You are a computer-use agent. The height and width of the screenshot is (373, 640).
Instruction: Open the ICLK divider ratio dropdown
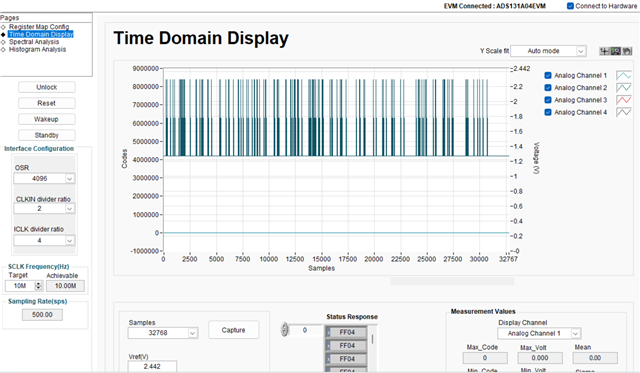coord(44,240)
